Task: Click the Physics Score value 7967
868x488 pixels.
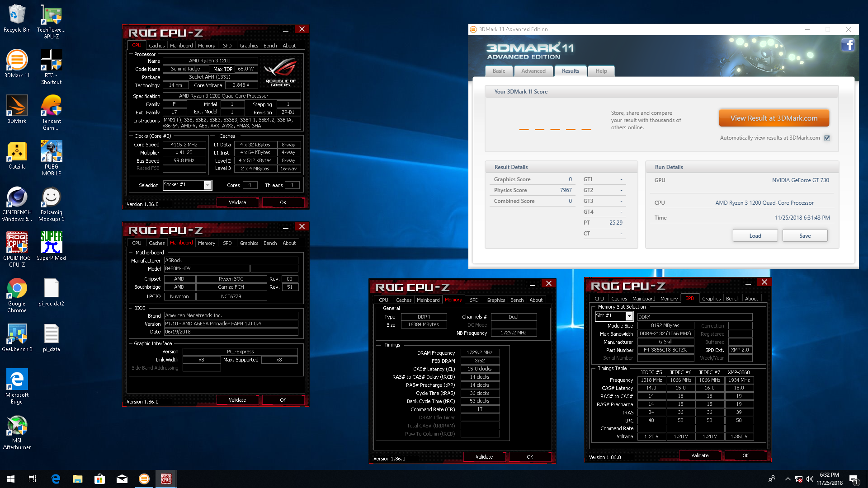Action: (x=566, y=190)
